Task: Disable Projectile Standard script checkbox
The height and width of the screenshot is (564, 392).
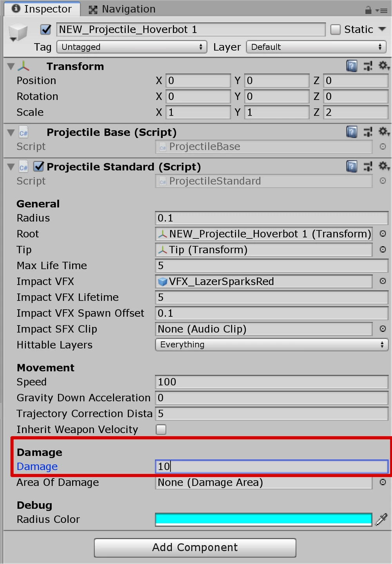Action: (38, 167)
